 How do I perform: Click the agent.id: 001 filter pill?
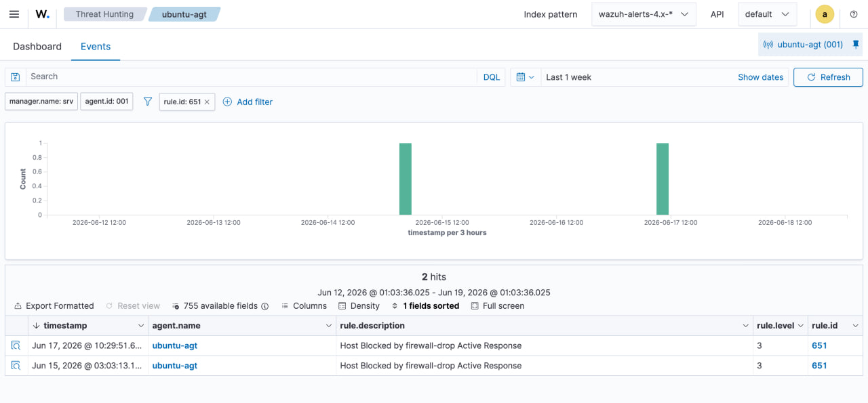pos(106,102)
